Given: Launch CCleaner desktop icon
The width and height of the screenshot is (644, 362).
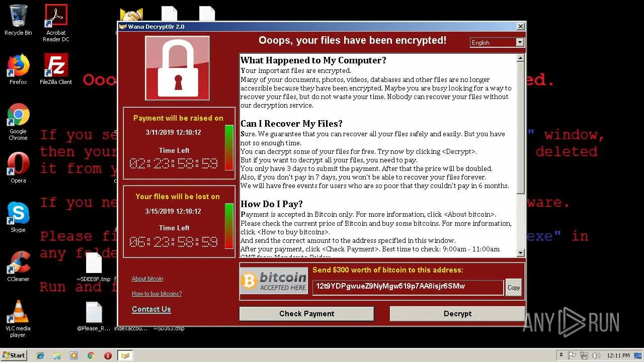Looking at the screenshot, I should (x=18, y=266).
